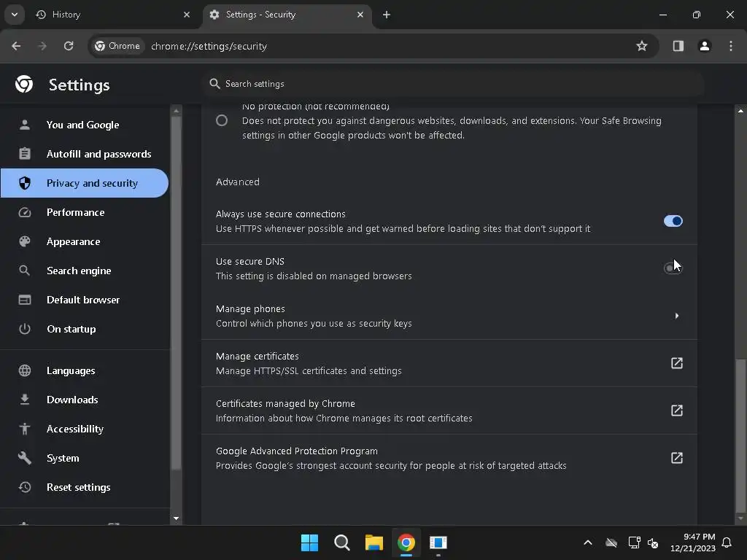
Task: Bookmark this page with star icon
Action: tap(642, 46)
